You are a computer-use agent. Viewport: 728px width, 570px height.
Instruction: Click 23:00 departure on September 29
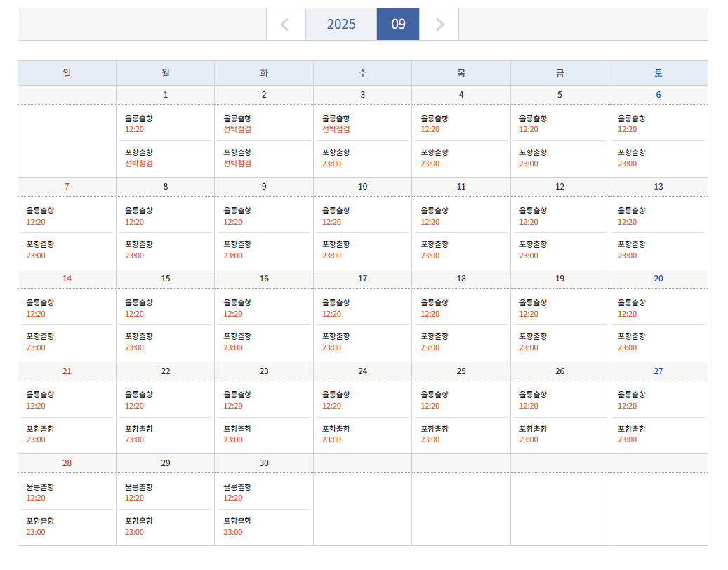click(134, 532)
